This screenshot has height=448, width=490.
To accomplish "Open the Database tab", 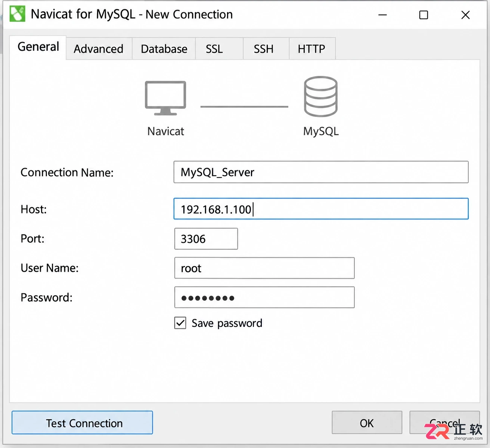I will [164, 49].
